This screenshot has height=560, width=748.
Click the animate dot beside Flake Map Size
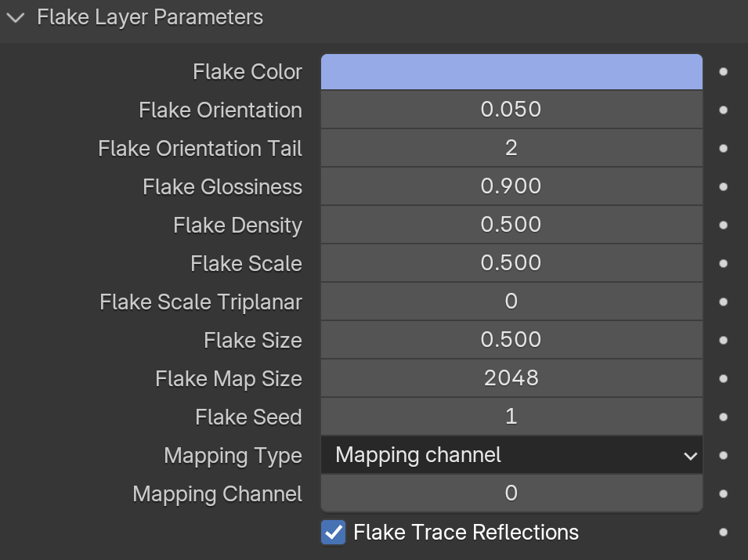[x=723, y=379]
